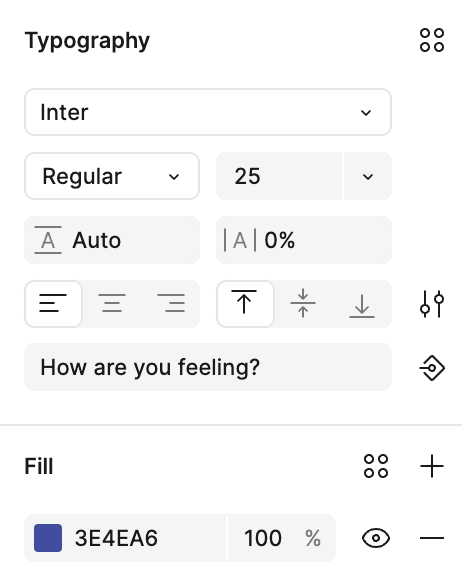This screenshot has height=568, width=462.
Task: Align text to the left
Action: [x=53, y=304]
